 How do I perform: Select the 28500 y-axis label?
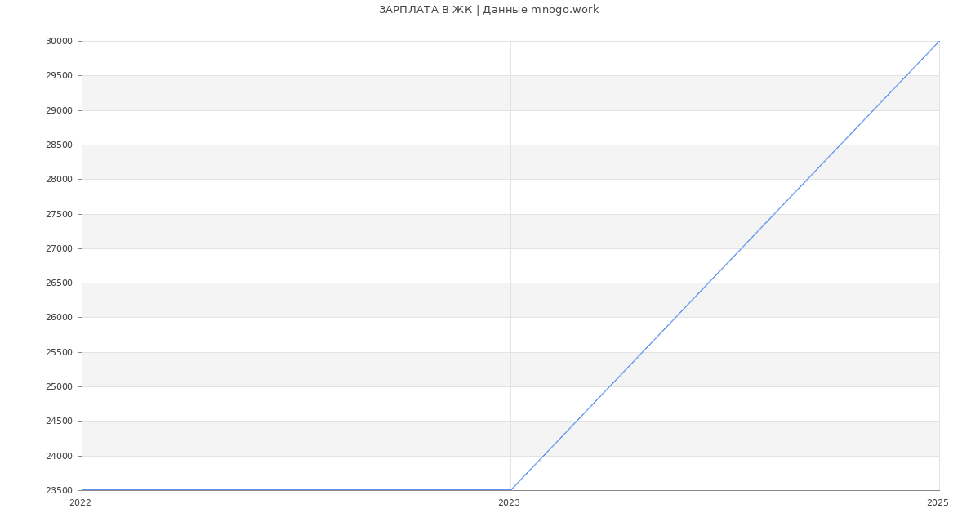[x=60, y=145]
